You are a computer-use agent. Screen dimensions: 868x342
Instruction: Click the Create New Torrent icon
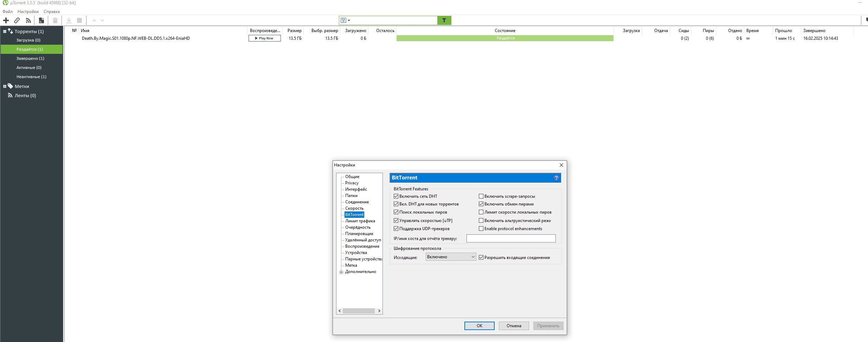[x=41, y=20]
